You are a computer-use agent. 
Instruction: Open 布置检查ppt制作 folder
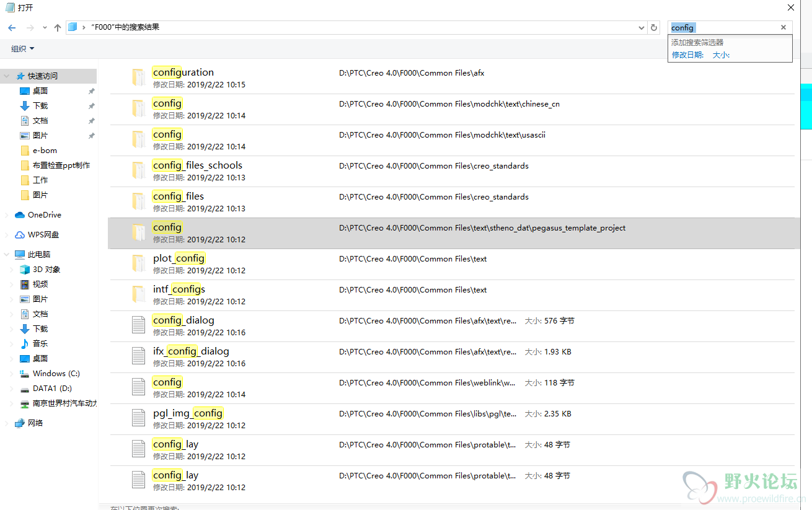coord(55,165)
